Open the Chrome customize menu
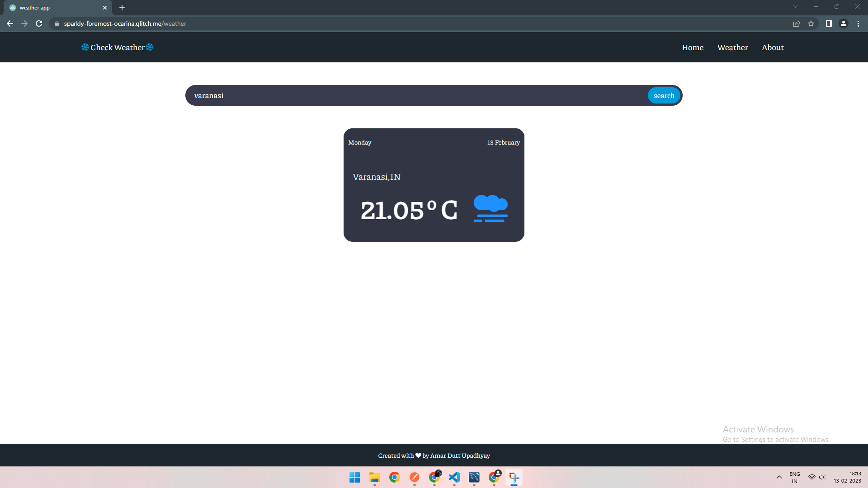868x488 pixels. [859, 23]
